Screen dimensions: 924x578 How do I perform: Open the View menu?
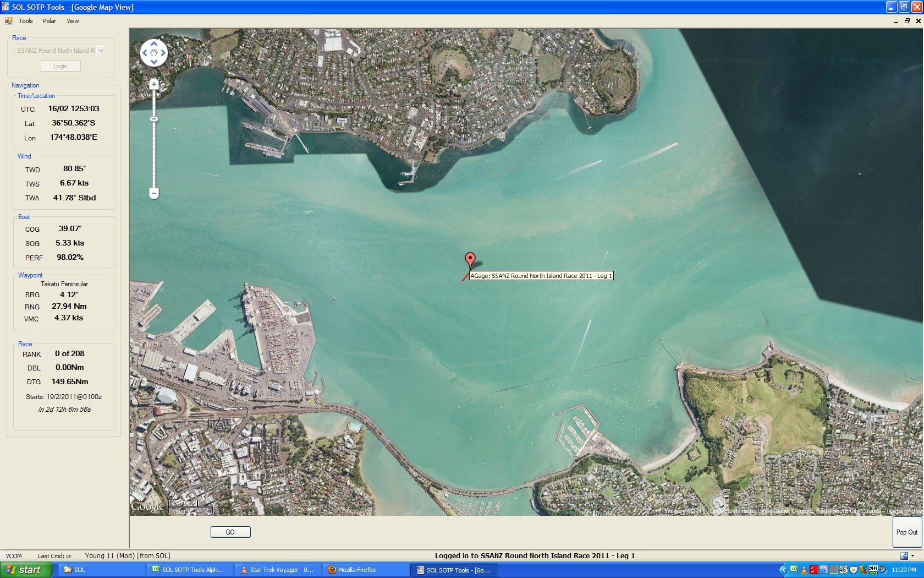[73, 21]
